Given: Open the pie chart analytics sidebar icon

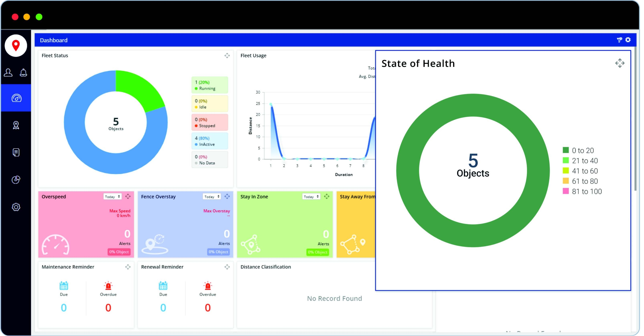Looking at the screenshot, I should pyautogui.click(x=16, y=180).
